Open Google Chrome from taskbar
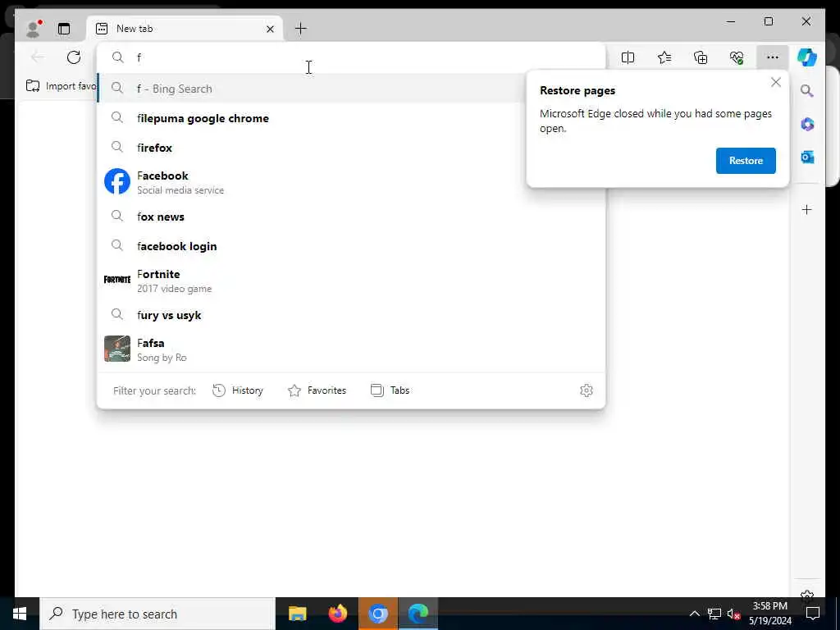This screenshot has width=840, height=630. (378, 614)
